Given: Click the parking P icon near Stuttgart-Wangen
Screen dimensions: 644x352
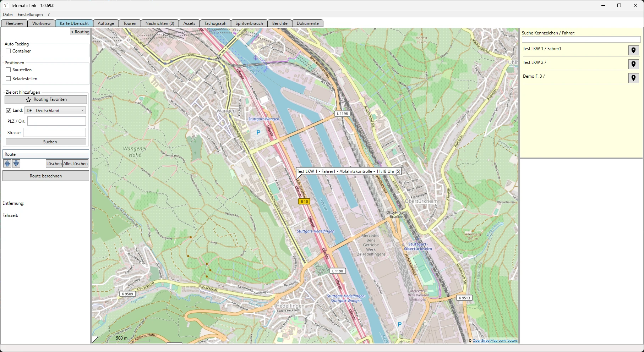Looking at the screenshot, I should (258, 132).
